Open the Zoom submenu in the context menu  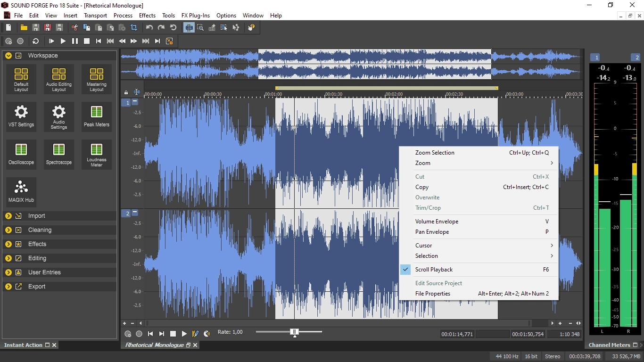click(479, 163)
